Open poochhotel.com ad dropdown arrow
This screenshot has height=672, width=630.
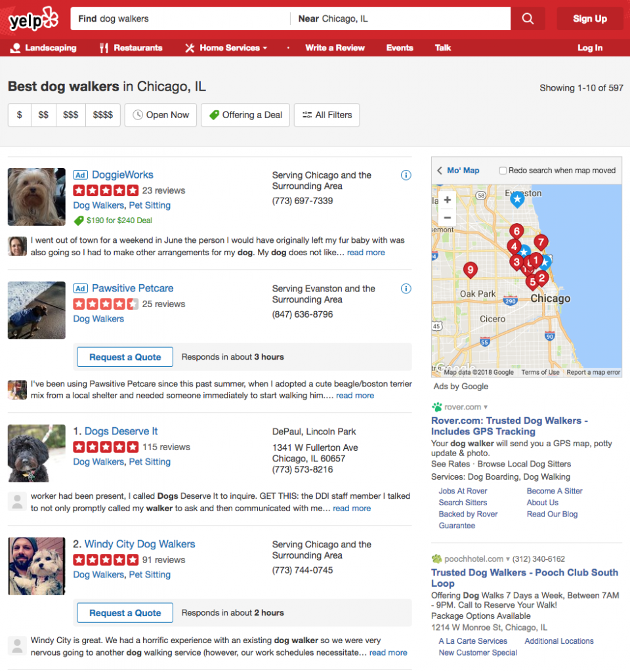(x=508, y=559)
